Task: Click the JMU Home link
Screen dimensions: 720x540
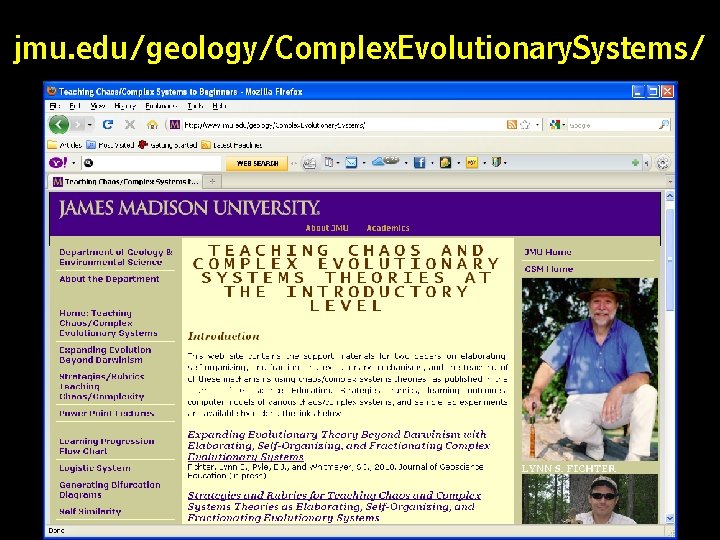Action: 548,252
